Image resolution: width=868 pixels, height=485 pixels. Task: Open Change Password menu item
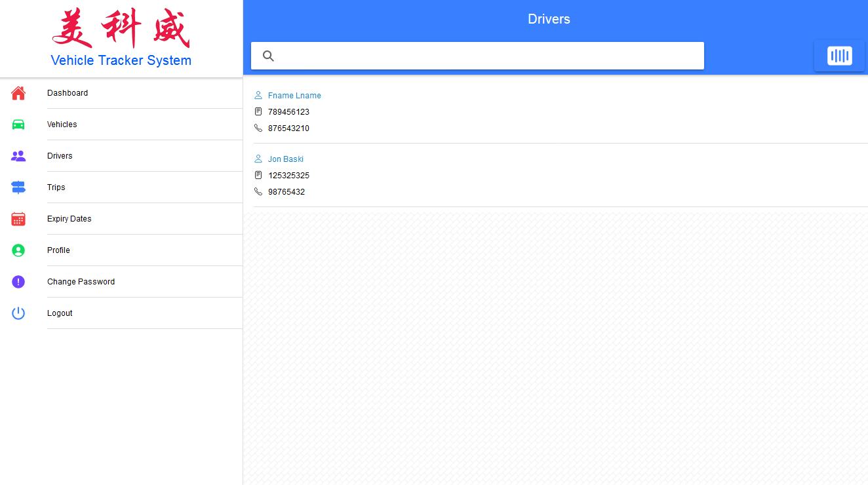(x=121, y=282)
